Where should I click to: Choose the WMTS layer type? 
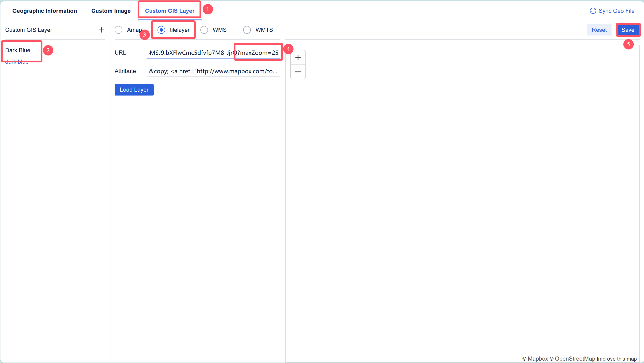(247, 30)
